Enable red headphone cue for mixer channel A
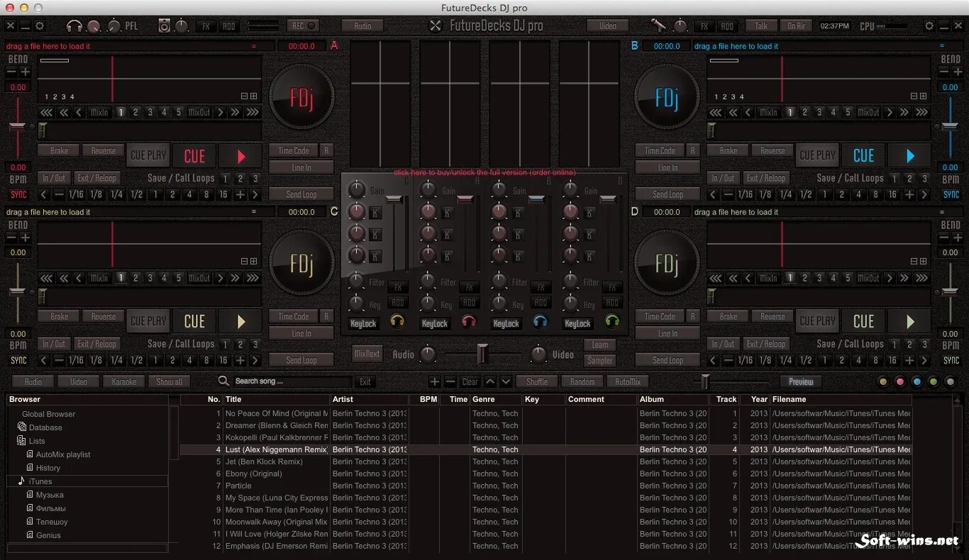The height and width of the screenshot is (560, 969). coord(469,323)
